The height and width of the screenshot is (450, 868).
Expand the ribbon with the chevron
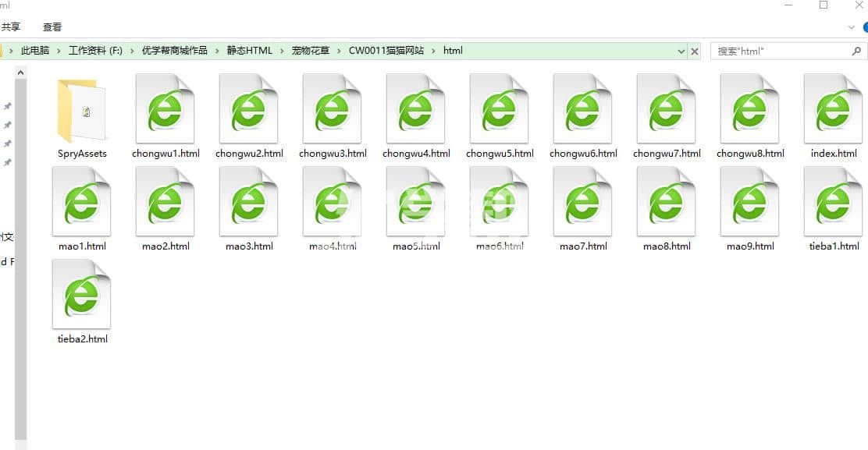(852, 27)
